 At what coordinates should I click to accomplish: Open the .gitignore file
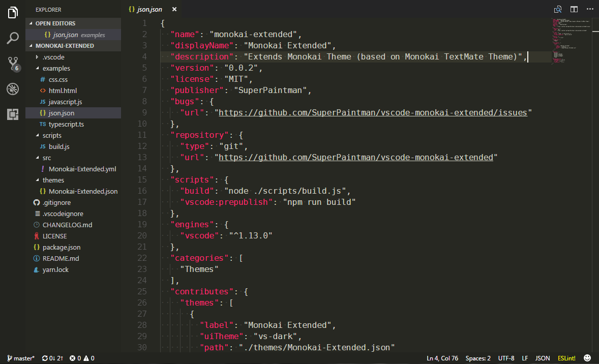tap(73, 202)
